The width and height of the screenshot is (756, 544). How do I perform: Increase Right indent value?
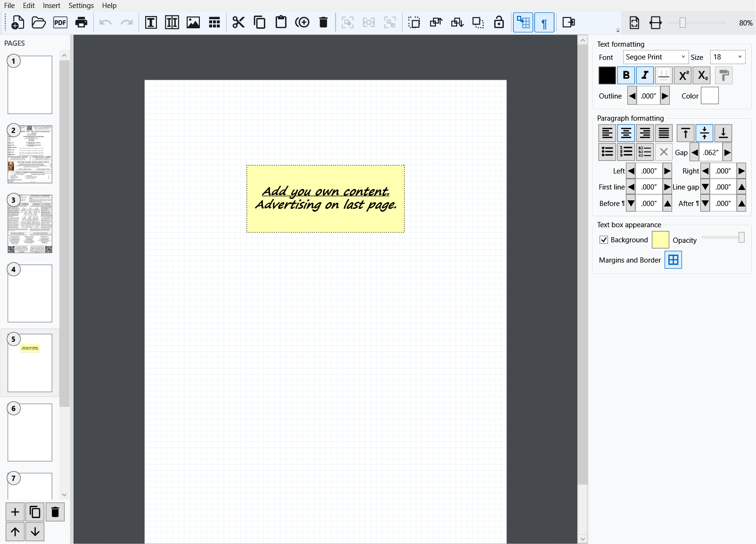741,171
